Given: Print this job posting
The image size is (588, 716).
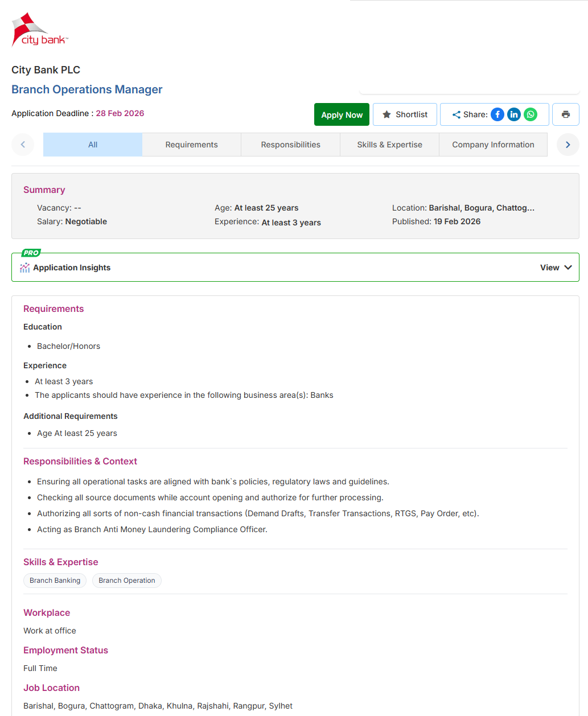Looking at the screenshot, I should [x=565, y=114].
